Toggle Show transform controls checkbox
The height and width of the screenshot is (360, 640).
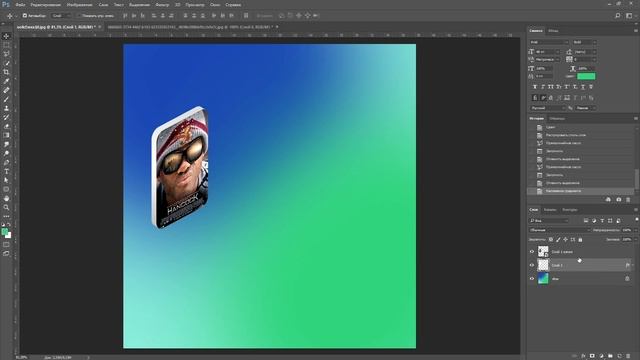[x=79, y=16]
